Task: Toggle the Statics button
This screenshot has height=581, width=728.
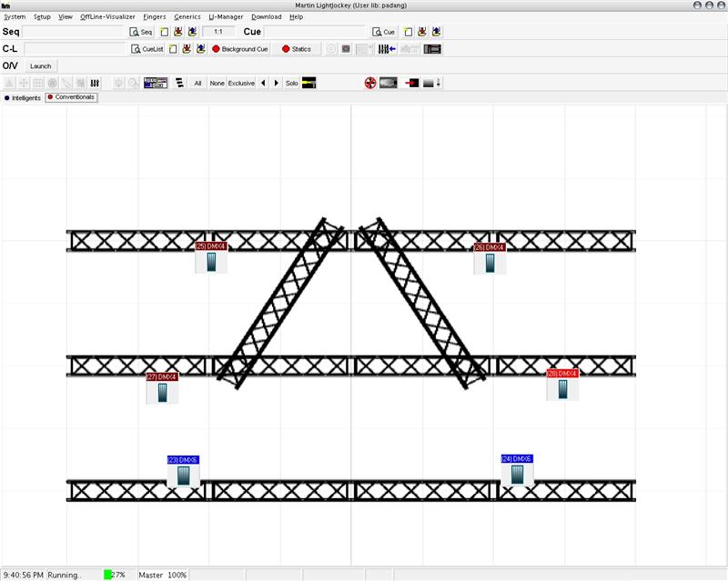Action: (297, 49)
